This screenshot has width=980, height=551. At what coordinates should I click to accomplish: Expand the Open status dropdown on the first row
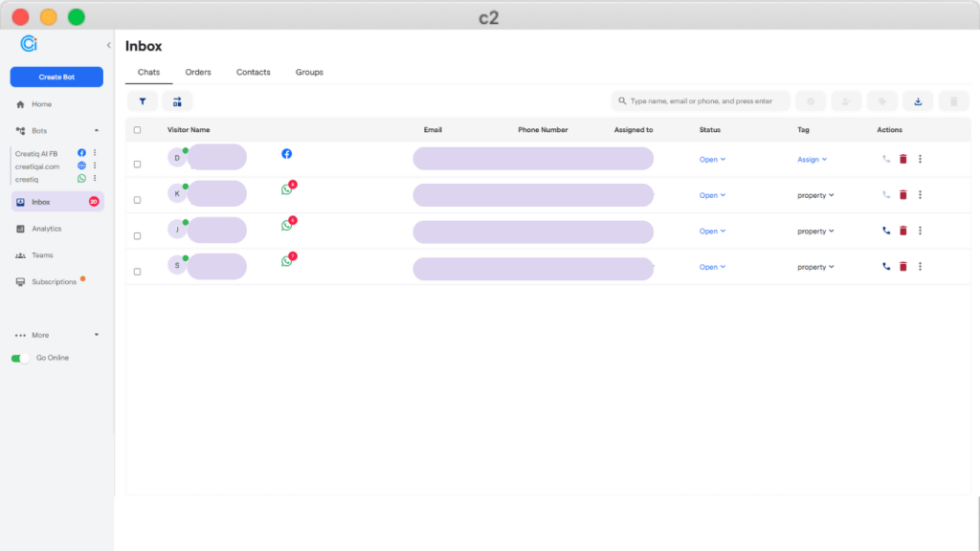pos(710,159)
